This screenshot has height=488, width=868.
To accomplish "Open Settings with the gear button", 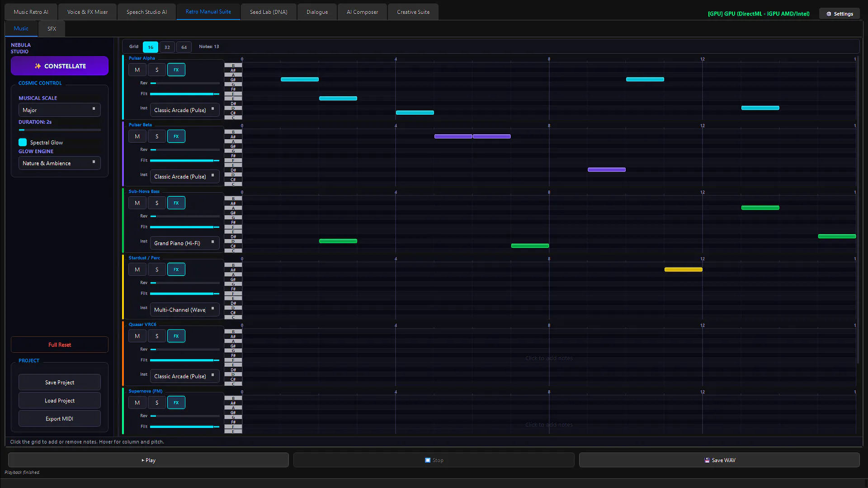I will (x=840, y=14).
